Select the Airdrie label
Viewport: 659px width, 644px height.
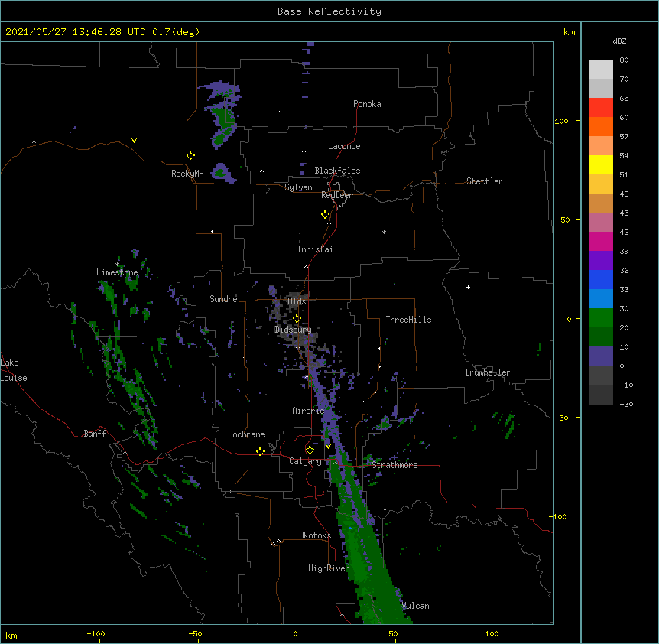pyautogui.click(x=309, y=411)
